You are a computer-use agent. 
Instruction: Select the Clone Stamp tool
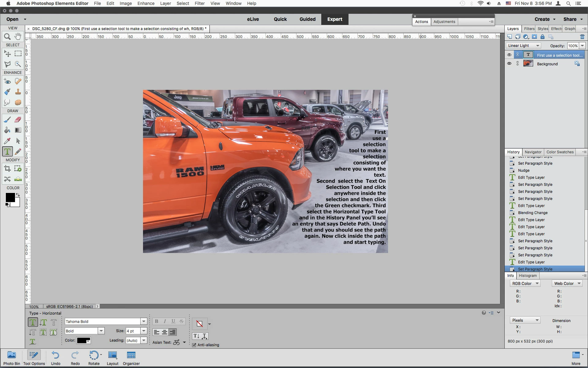tap(18, 92)
